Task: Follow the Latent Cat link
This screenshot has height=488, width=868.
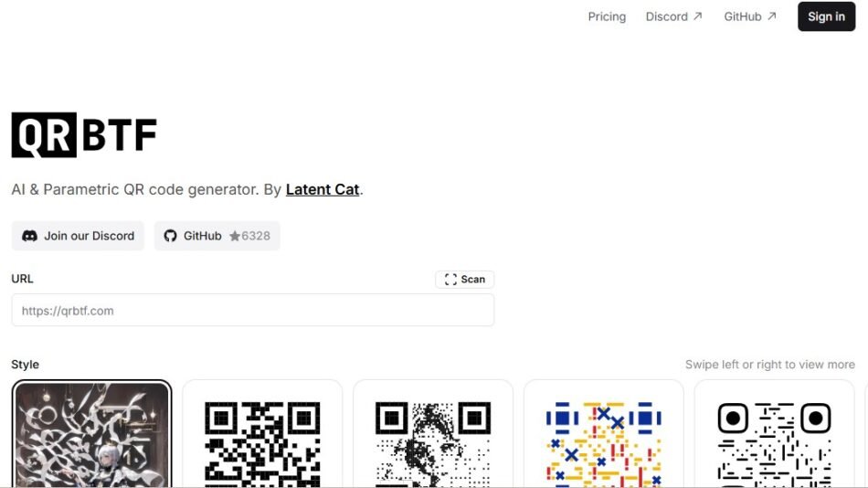Action: tap(323, 189)
